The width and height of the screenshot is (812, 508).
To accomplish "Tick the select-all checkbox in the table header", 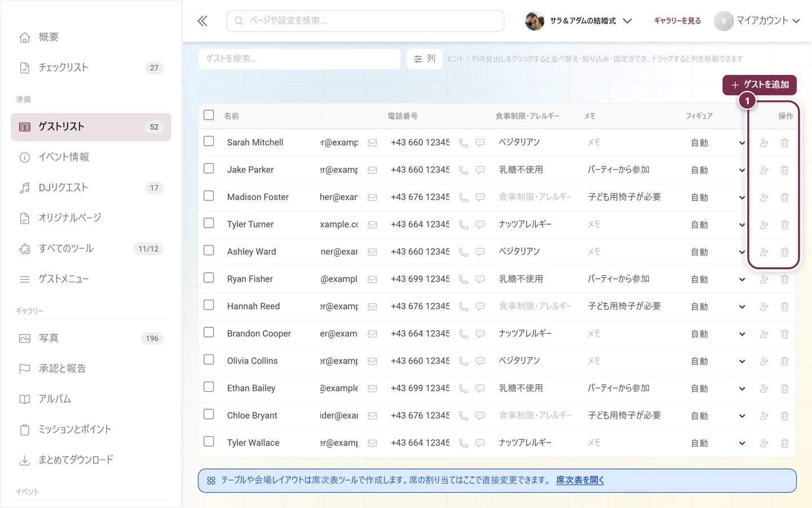I will (x=209, y=115).
